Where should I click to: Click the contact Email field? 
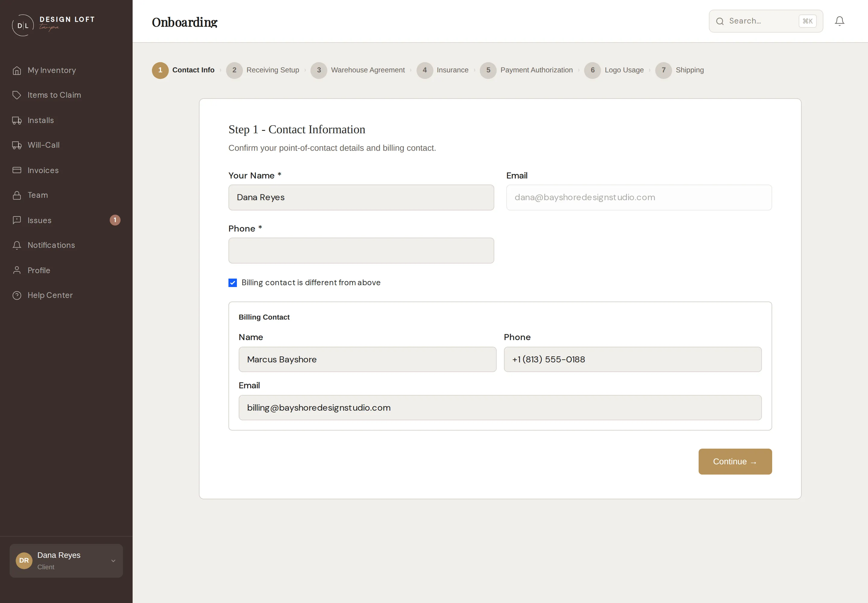[639, 197]
